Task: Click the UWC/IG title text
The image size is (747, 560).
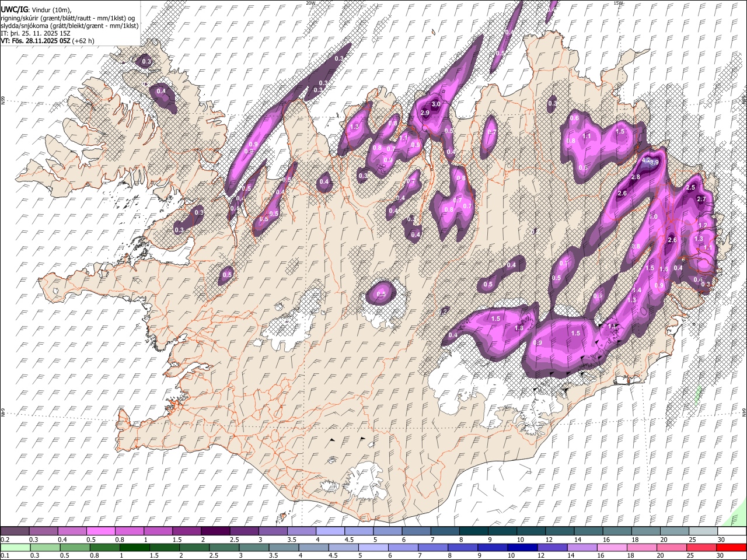Action: pyautogui.click(x=14, y=10)
